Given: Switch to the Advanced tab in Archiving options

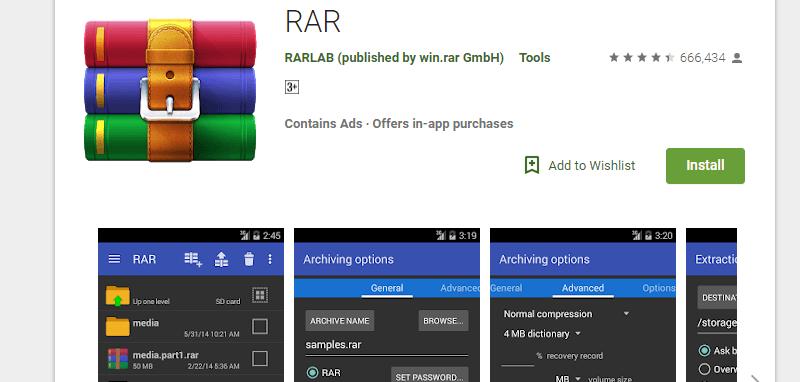Looking at the screenshot, I should tap(583, 288).
